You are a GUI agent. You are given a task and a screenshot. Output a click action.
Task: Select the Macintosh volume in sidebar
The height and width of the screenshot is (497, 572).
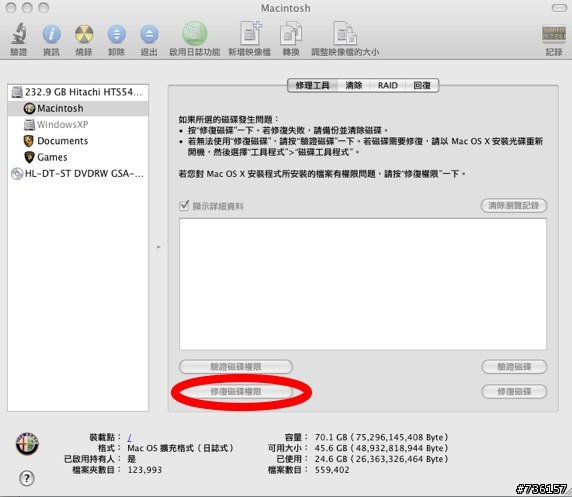click(78, 108)
